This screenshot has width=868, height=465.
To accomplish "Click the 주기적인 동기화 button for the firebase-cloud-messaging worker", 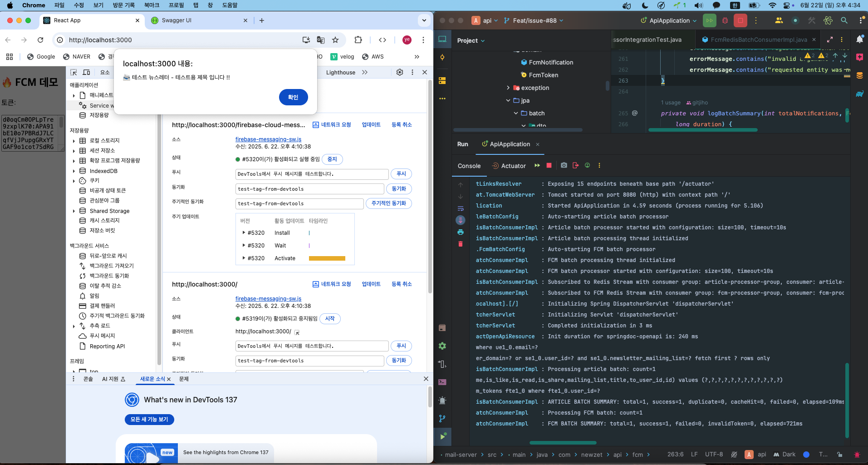I will tap(389, 203).
